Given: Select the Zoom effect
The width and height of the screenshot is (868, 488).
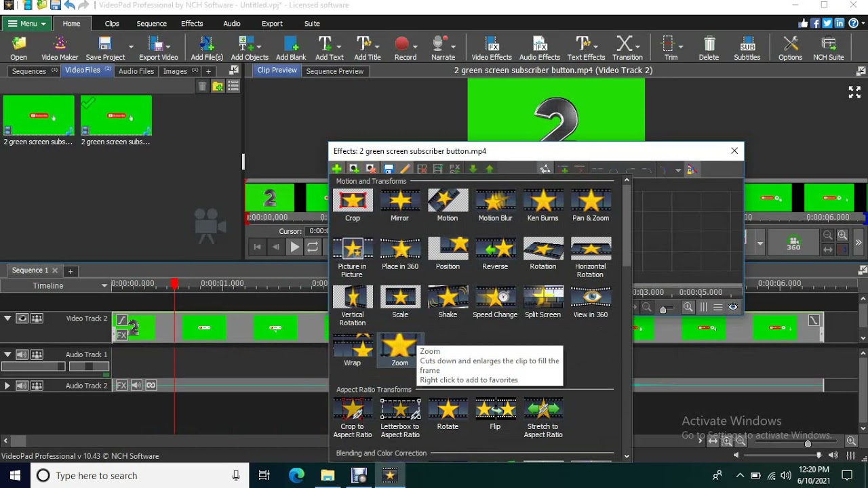Looking at the screenshot, I should point(400,350).
